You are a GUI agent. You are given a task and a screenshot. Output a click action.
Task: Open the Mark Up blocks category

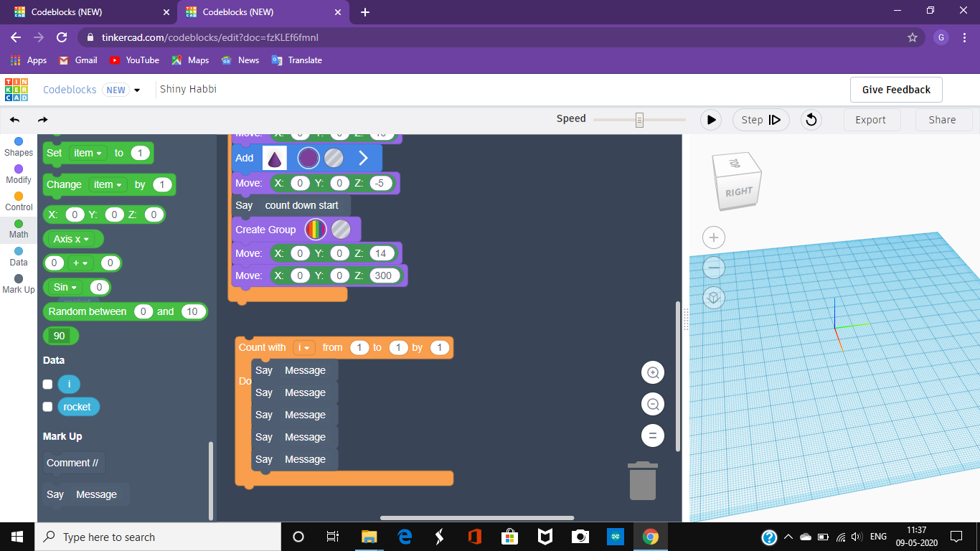point(18,283)
